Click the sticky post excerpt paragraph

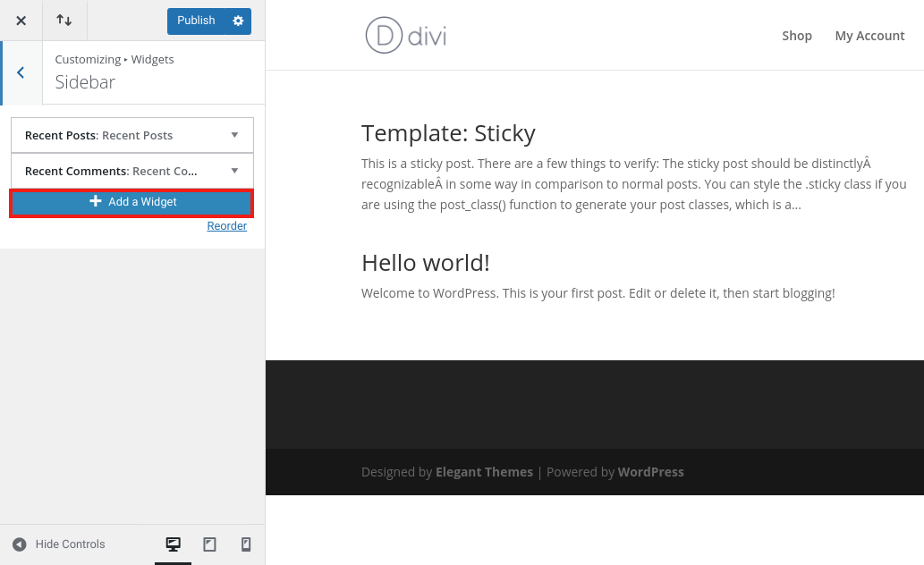point(634,184)
